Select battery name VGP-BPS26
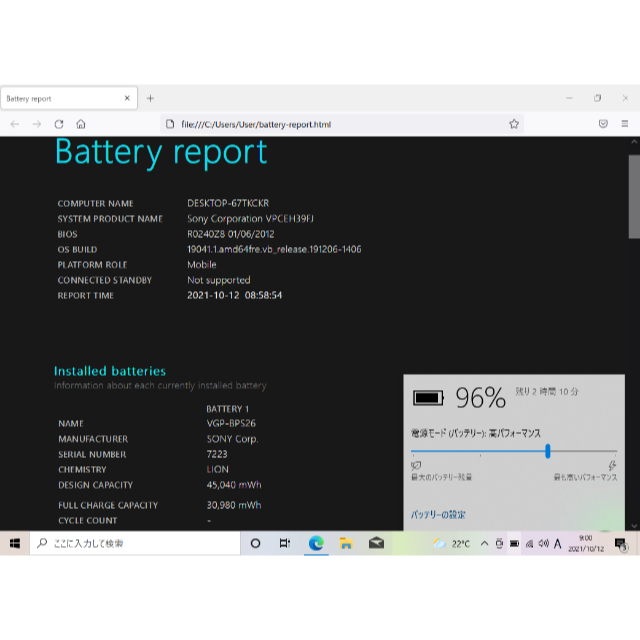 (231, 423)
